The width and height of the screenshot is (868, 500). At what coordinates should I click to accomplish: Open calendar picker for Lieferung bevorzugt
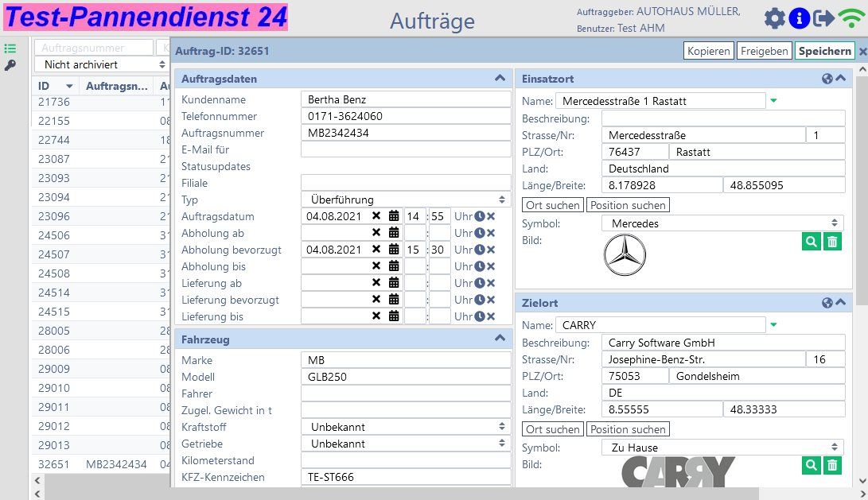394,299
